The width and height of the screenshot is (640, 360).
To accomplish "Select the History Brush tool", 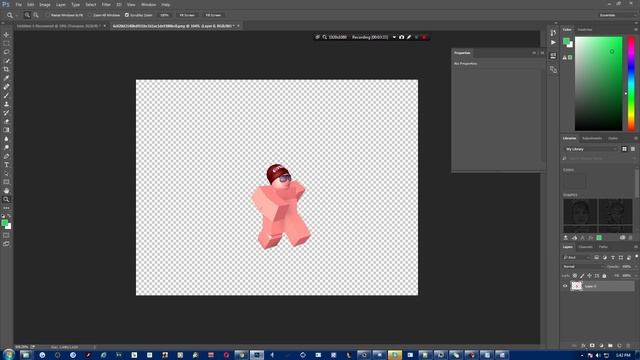I will [x=6, y=113].
